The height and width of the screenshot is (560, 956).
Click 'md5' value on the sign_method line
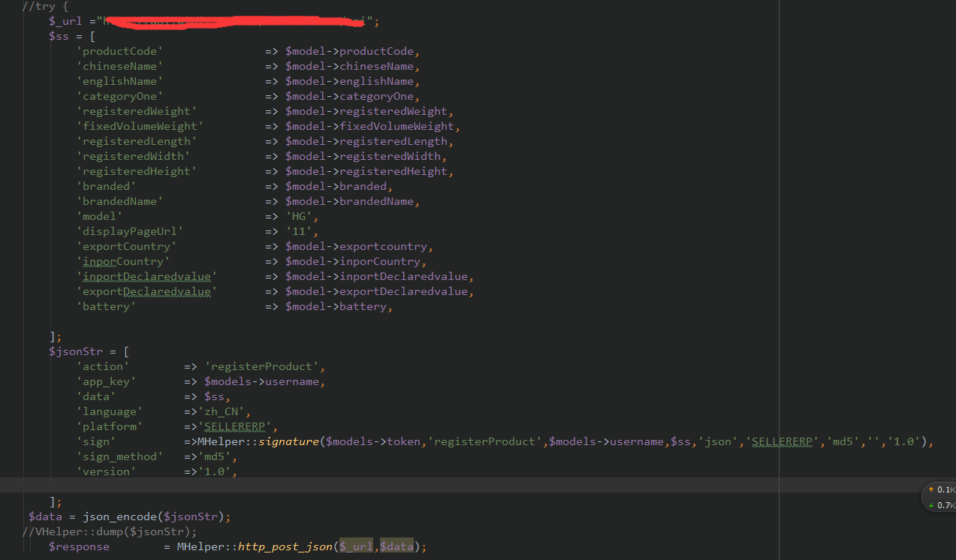point(214,456)
